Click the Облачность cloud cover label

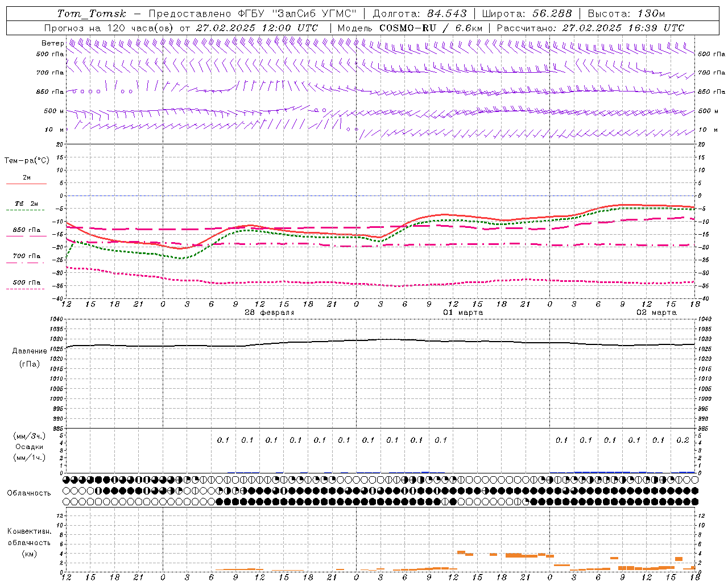pos(29,493)
